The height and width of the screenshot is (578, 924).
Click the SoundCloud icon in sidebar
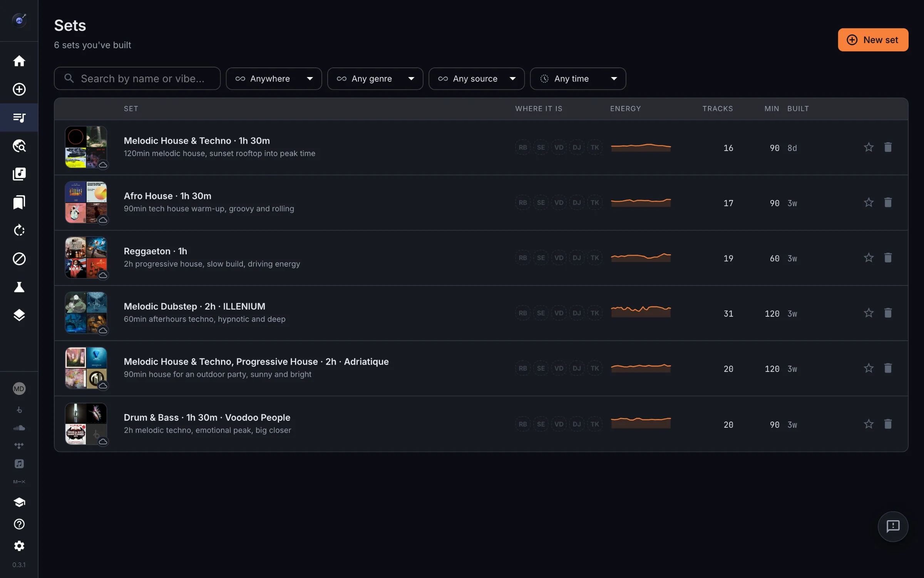pos(19,428)
